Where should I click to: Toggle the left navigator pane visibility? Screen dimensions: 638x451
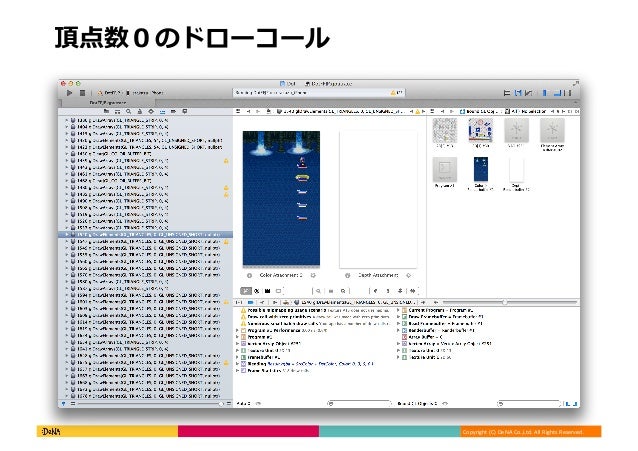pyautogui.click(x=545, y=93)
